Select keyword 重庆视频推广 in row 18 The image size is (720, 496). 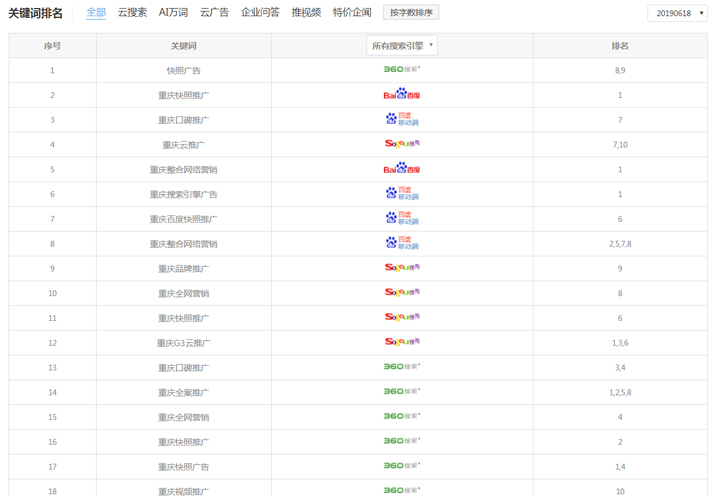click(x=183, y=491)
